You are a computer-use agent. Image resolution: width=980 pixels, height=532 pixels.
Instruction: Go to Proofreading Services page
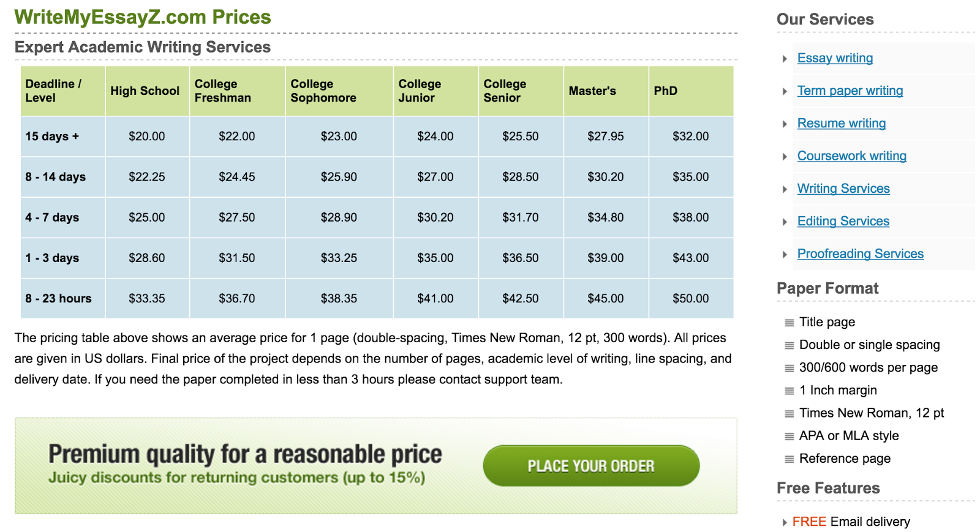coord(860,253)
